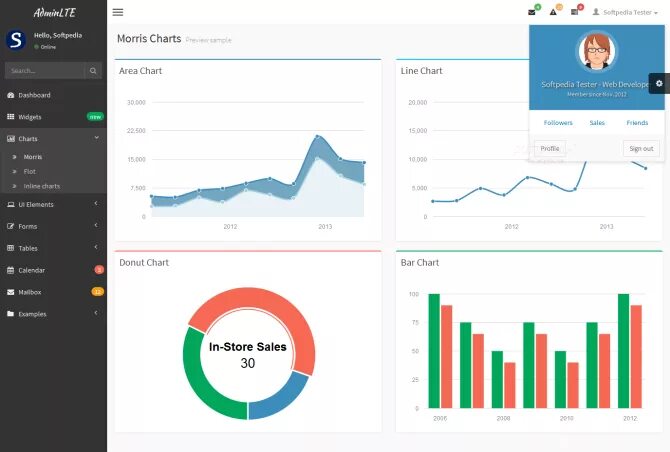Click the green new badge on Widgets
This screenshot has width=670, height=452.
95,117
